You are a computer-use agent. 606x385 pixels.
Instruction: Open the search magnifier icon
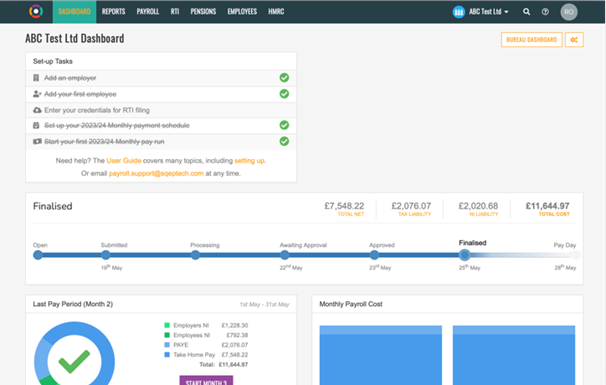pos(526,12)
